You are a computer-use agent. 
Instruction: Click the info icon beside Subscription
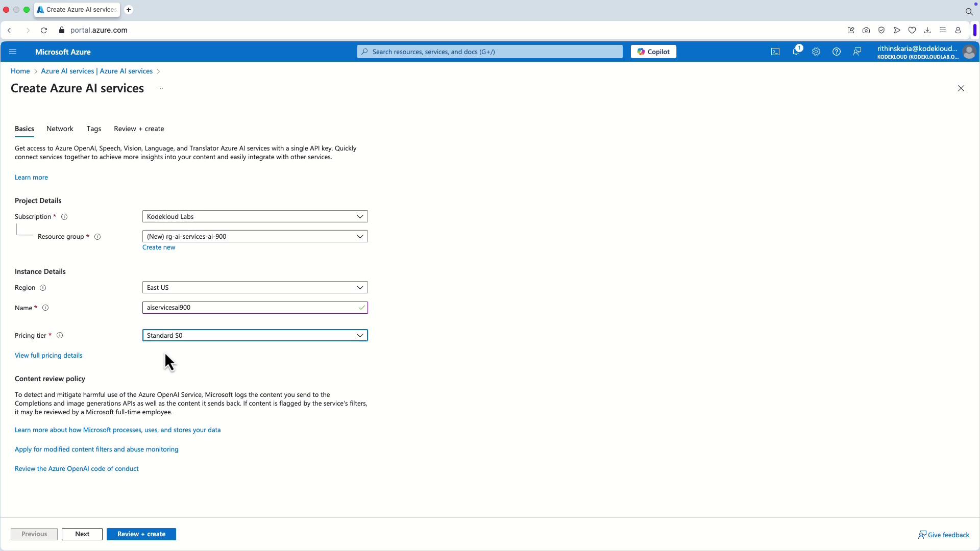[x=64, y=217]
